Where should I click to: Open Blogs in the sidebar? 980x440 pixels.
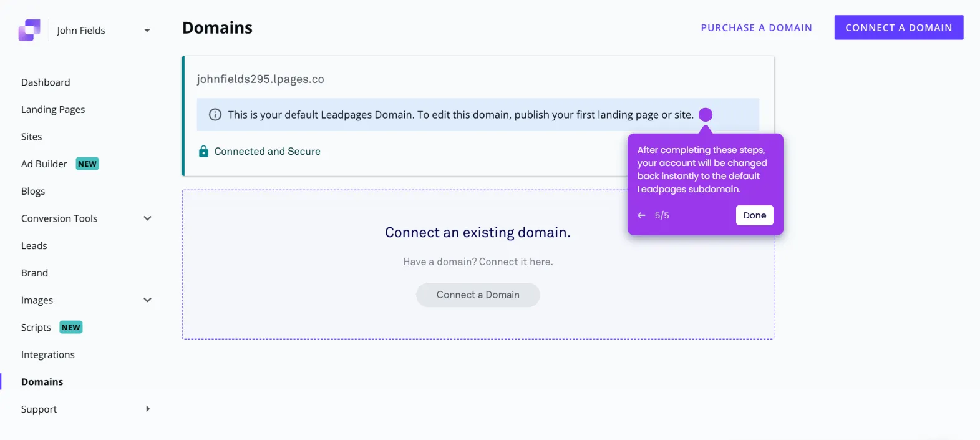[x=33, y=192]
